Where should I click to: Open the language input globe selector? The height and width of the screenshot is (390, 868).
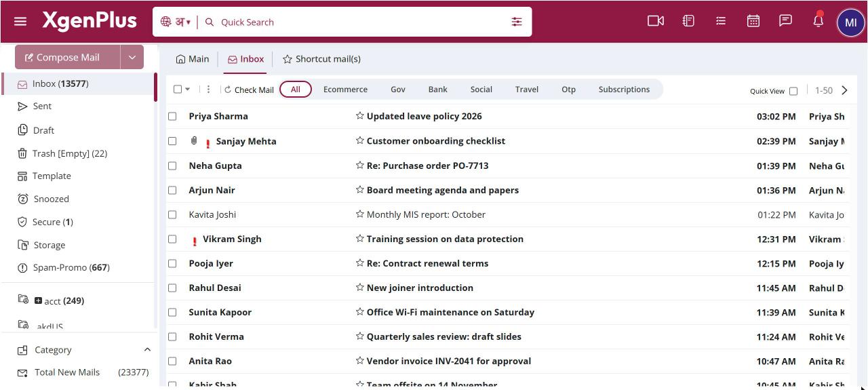[166, 22]
